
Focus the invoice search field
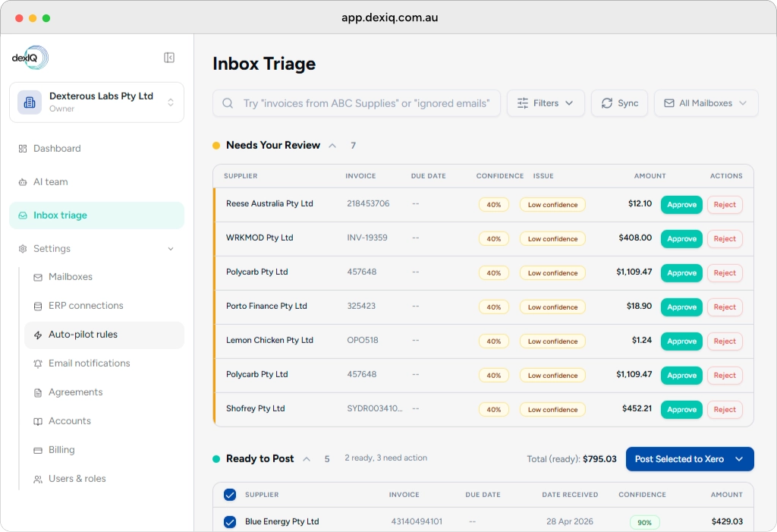(x=357, y=103)
